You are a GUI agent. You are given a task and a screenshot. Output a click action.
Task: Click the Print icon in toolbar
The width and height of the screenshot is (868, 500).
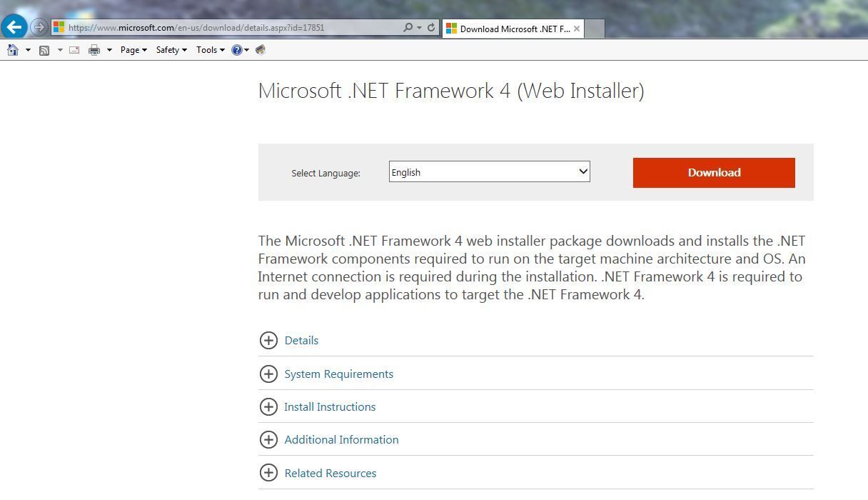[x=94, y=50]
